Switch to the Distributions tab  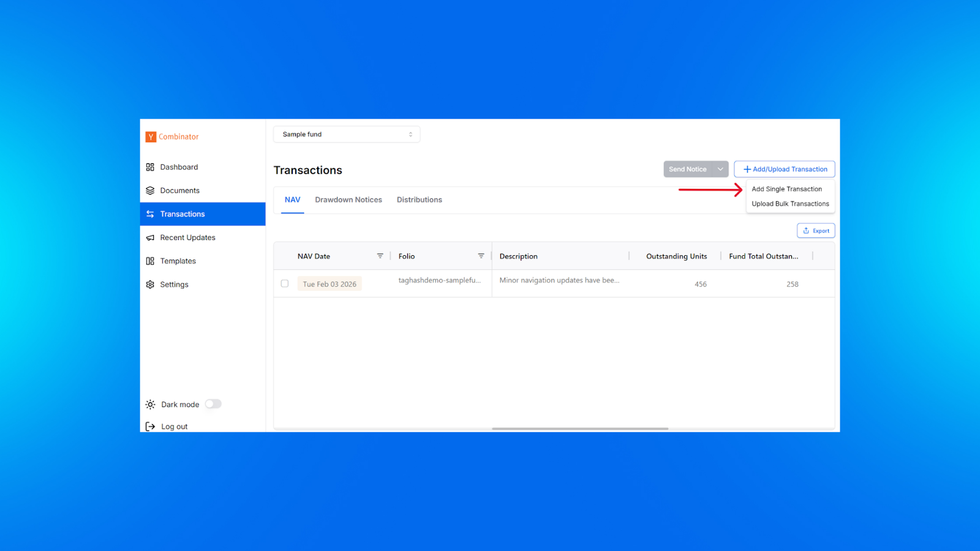tap(419, 200)
